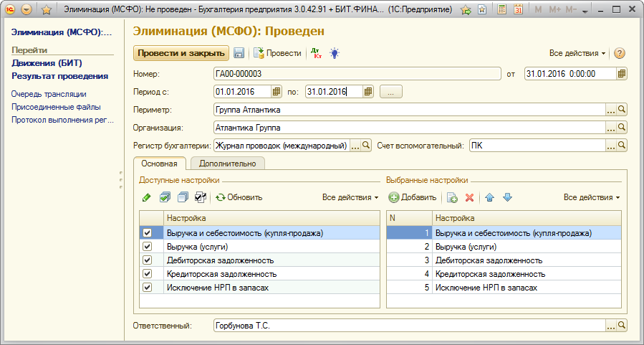The image size is (644, 345).
Task: Click the green pencil edit settings icon
Action: [x=146, y=197]
